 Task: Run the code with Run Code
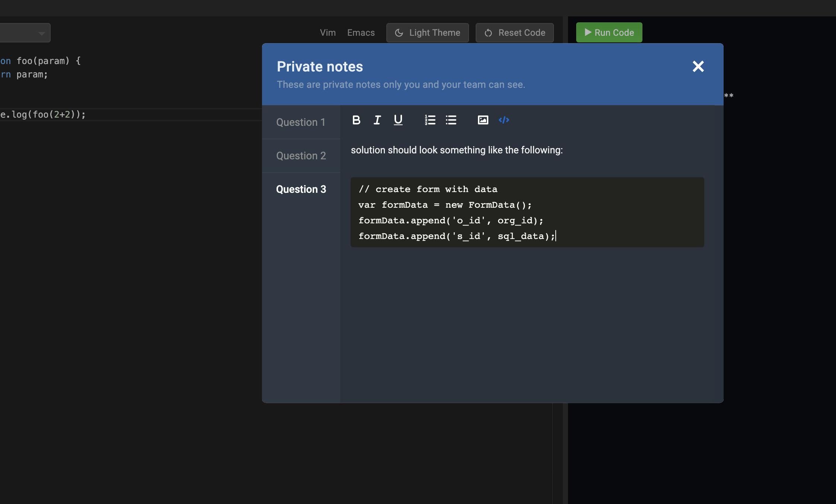[x=609, y=32]
